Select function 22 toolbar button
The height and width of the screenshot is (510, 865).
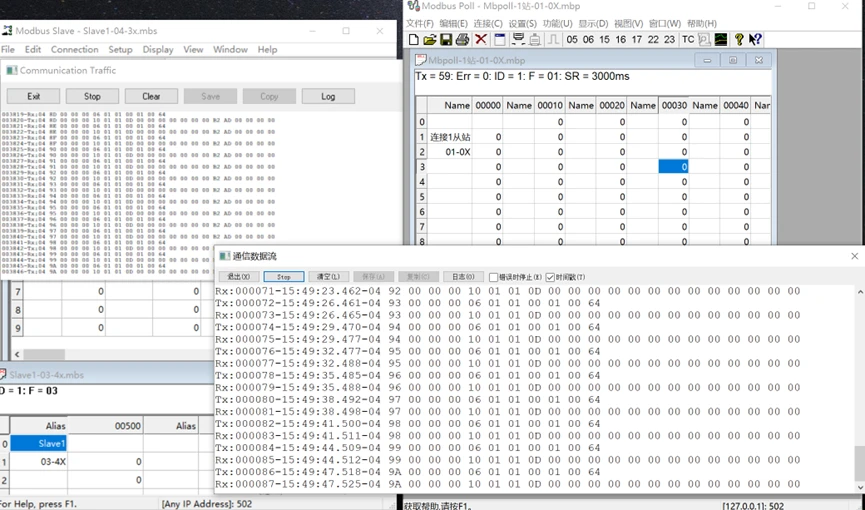click(653, 39)
